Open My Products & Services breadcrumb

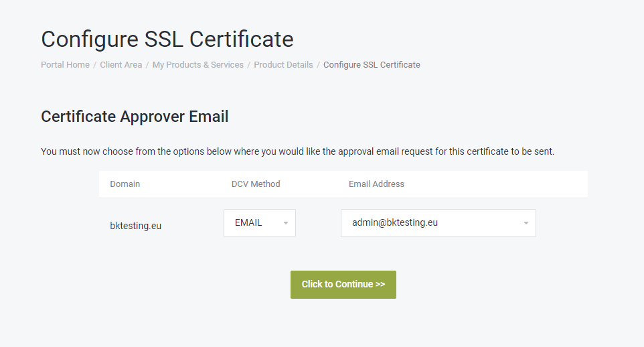198,64
